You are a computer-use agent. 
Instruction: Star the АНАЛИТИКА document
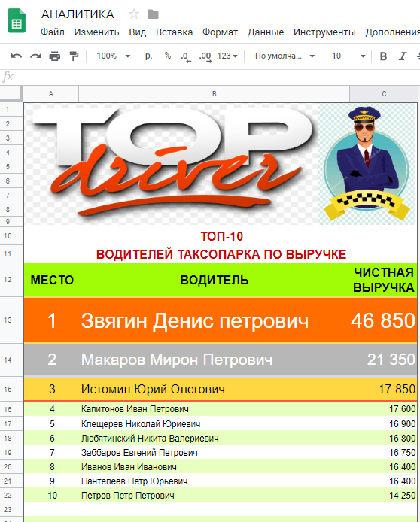(x=134, y=14)
